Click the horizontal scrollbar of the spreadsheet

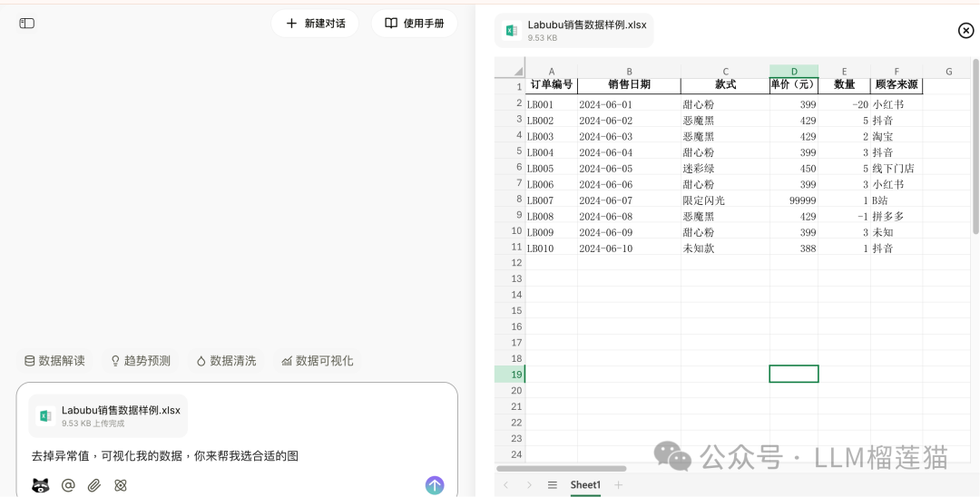pyautogui.click(x=562, y=468)
